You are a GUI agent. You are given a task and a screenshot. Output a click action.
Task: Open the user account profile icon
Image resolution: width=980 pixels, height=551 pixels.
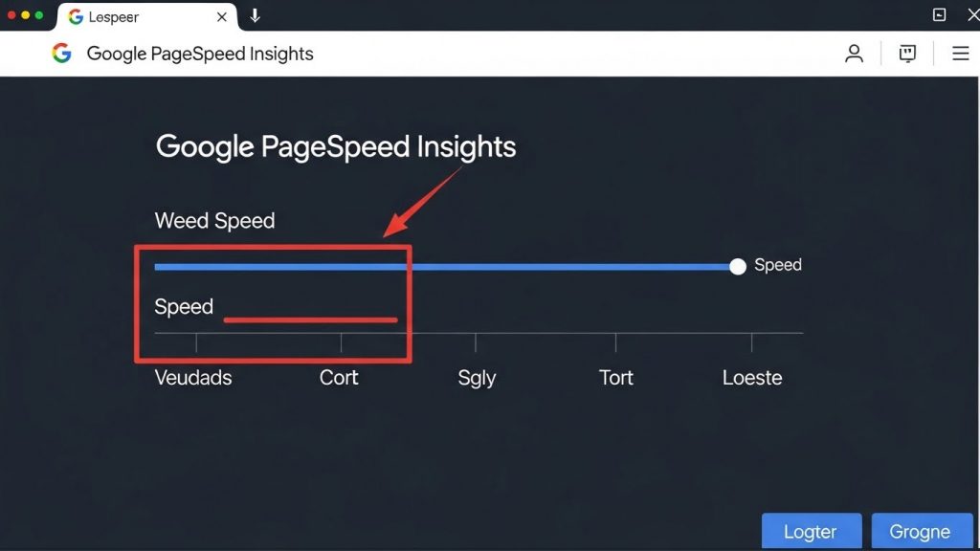(x=854, y=54)
